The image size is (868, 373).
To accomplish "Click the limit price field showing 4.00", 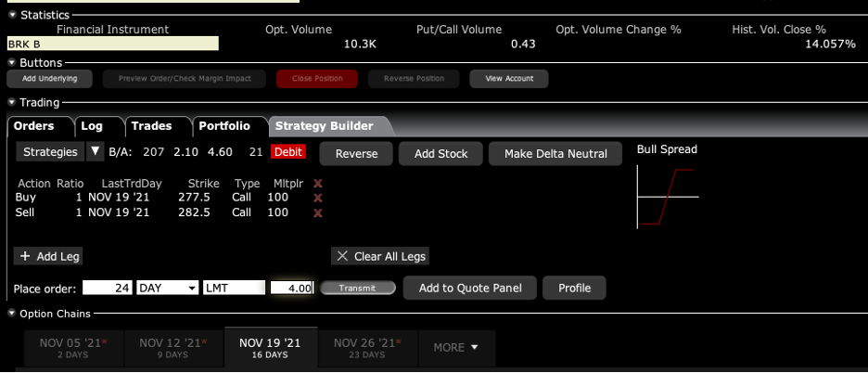I will [x=292, y=289].
